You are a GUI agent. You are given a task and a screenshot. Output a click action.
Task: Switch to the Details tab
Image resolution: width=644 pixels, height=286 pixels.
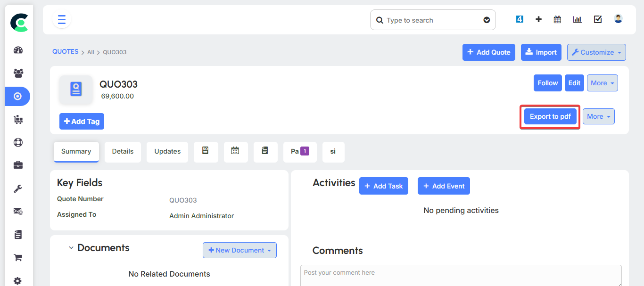coord(123,152)
